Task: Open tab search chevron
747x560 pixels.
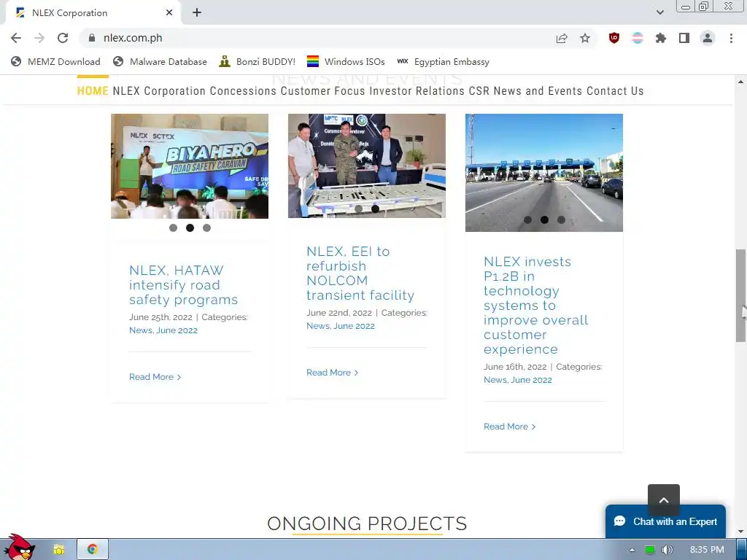Action: click(x=659, y=12)
